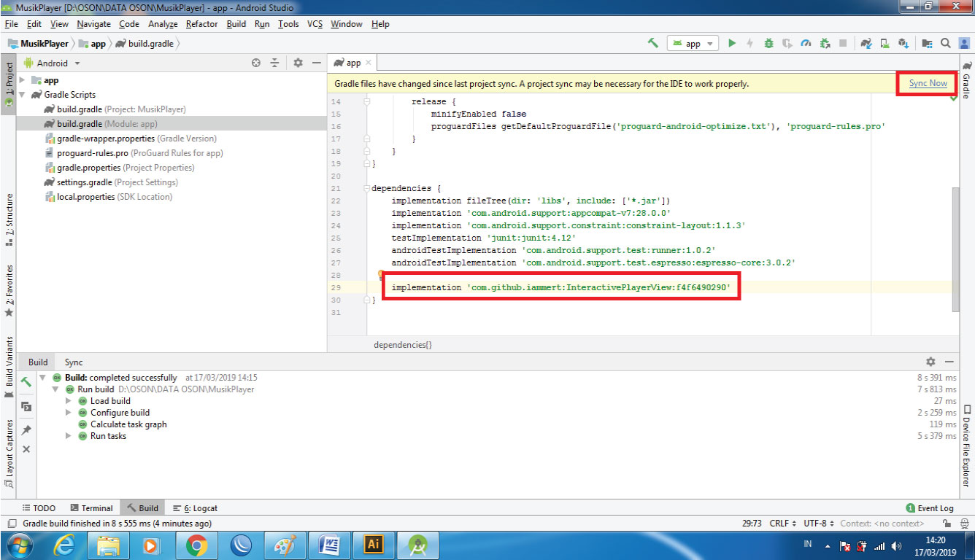Screen dimensions: 975x560
Task: Open the app run configuration dropdown
Action: coord(693,44)
